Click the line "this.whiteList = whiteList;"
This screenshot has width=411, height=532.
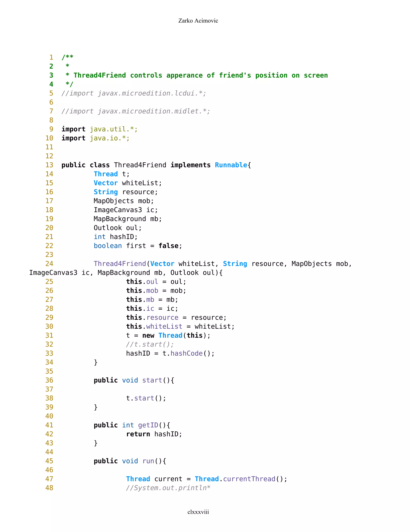180,326
